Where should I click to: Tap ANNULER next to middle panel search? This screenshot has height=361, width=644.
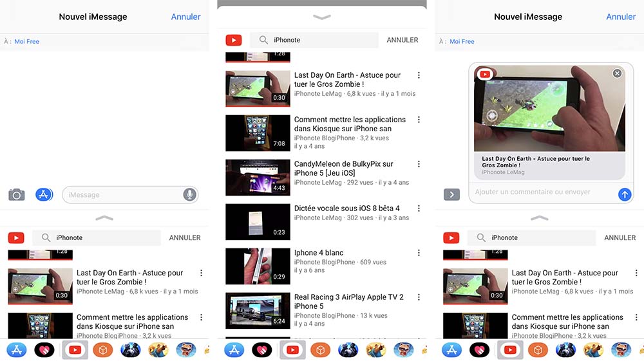pyautogui.click(x=402, y=40)
